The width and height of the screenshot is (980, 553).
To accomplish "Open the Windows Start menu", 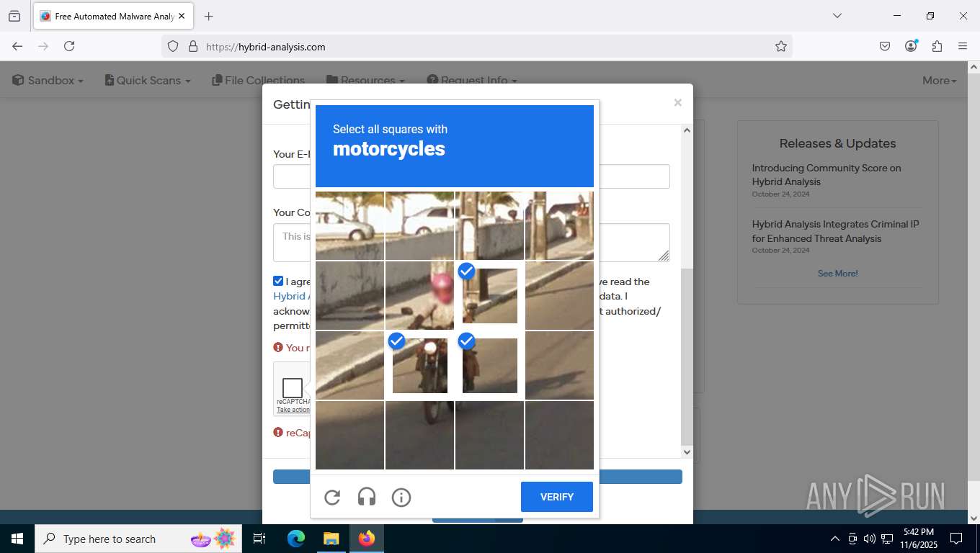I will 17,539.
